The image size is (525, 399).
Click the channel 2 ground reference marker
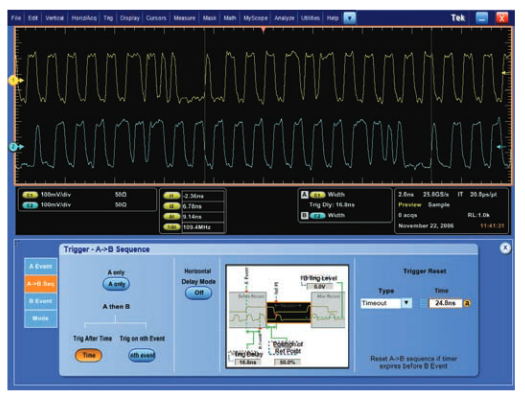point(15,147)
